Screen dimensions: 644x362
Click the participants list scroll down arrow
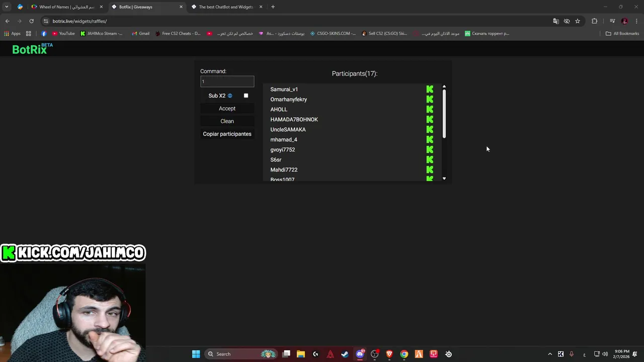point(444,178)
